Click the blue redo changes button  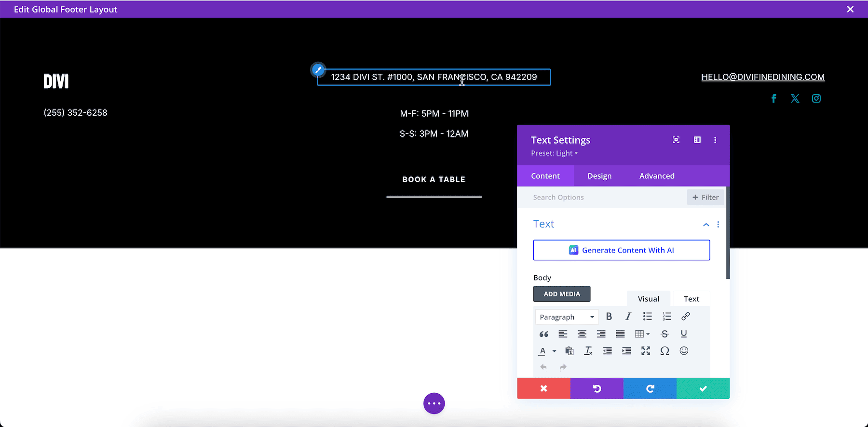pos(650,388)
